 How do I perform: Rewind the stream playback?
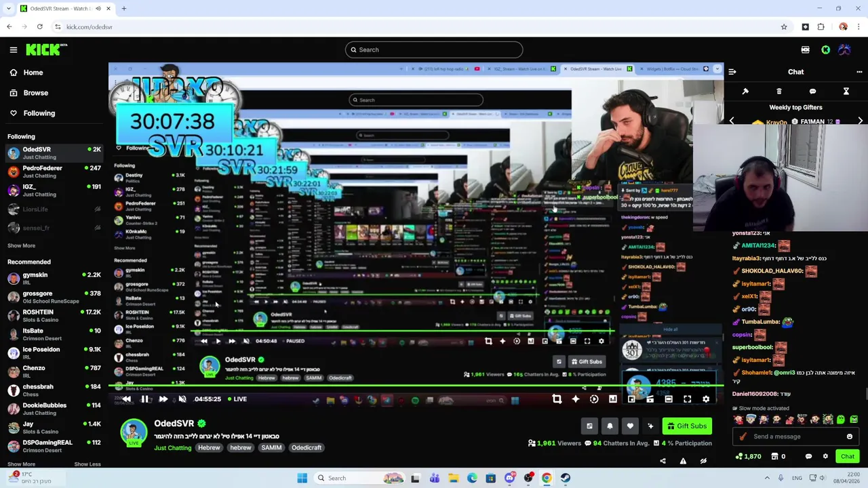click(126, 399)
